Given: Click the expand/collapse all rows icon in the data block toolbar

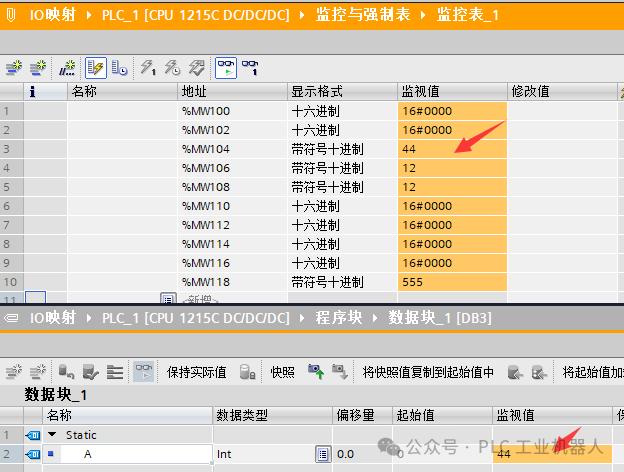Looking at the screenshot, I should [x=115, y=372].
